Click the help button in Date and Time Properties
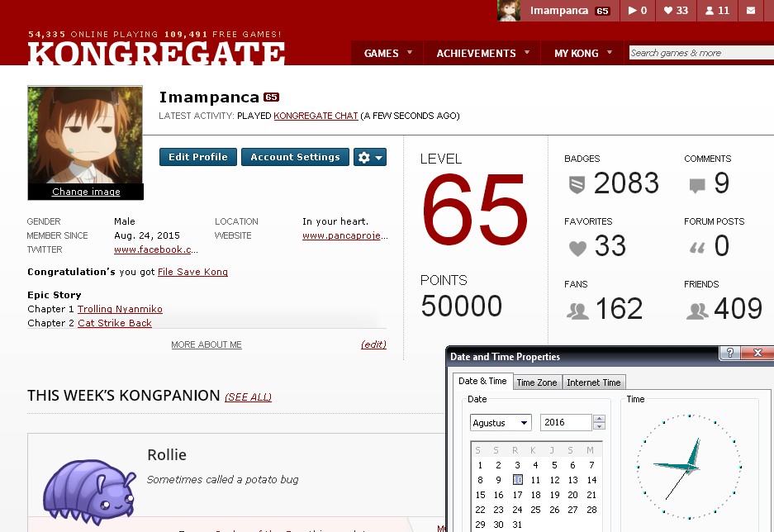This screenshot has width=774, height=532. pos(729,353)
